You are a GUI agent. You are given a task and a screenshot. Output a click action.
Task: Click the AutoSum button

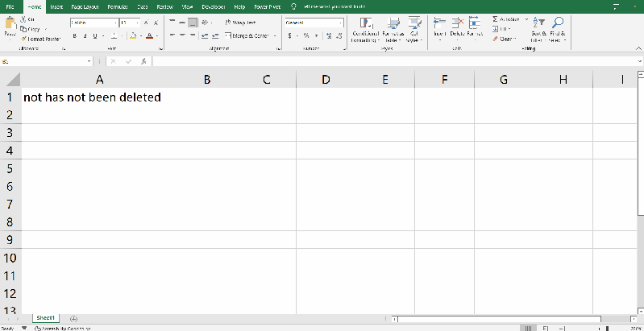(508, 19)
